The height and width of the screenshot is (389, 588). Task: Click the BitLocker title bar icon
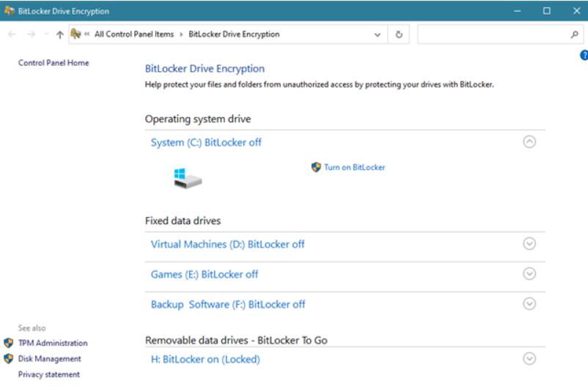[x=10, y=11]
